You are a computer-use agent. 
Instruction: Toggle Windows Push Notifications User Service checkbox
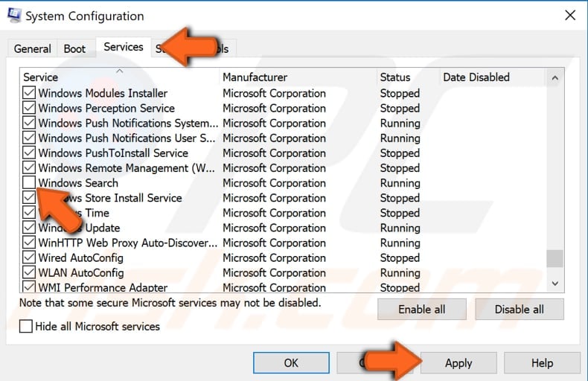click(29, 138)
